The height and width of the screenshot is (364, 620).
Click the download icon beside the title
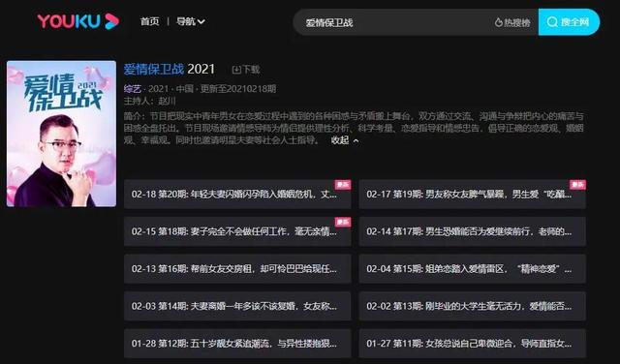pyautogui.click(x=236, y=70)
